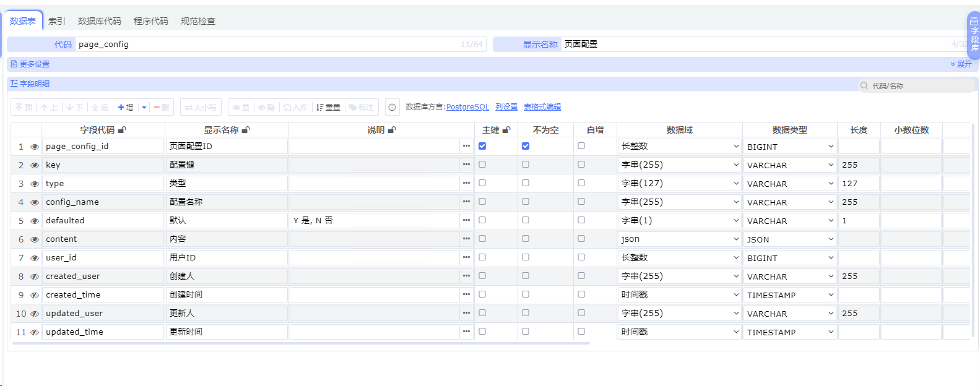Switch to the 规范检查 tab
Viewport: 980px width, 386px height.
pos(198,21)
